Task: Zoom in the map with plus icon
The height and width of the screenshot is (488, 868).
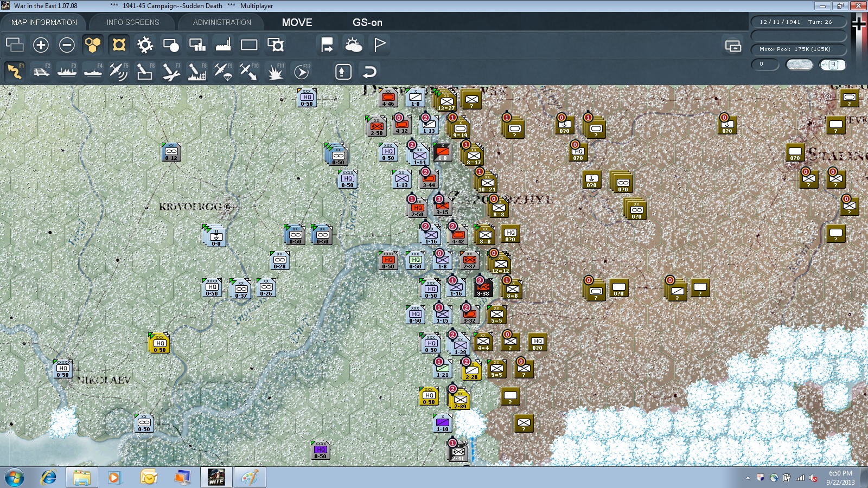Action: click(41, 45)
